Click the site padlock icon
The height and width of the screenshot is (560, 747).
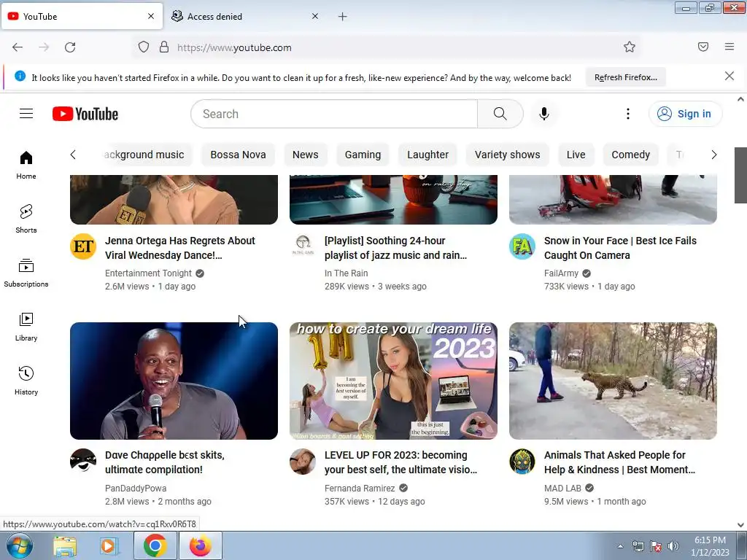click(164, 47)
